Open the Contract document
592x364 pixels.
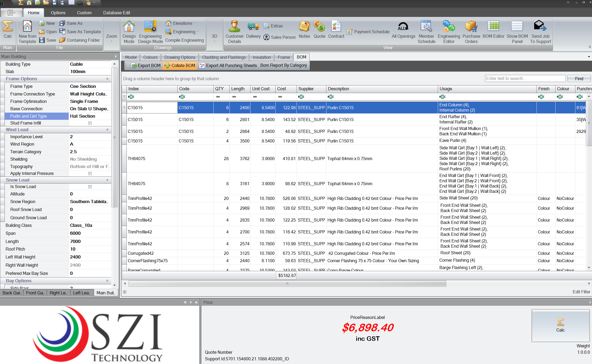pyautogui.click(x=336, y=30)
